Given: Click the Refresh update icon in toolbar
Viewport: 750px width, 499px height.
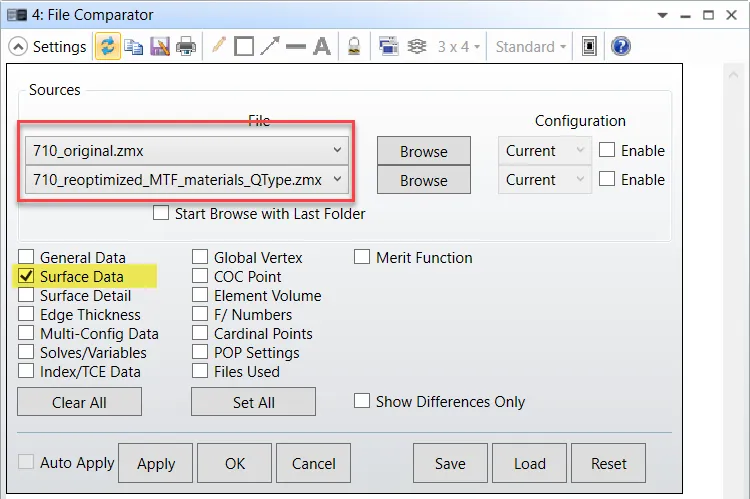Looking at the screenshot, I should [x=107, y=47].
